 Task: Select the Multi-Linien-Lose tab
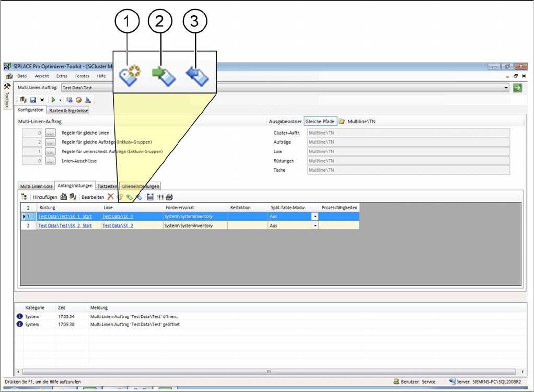pos(37,186)
